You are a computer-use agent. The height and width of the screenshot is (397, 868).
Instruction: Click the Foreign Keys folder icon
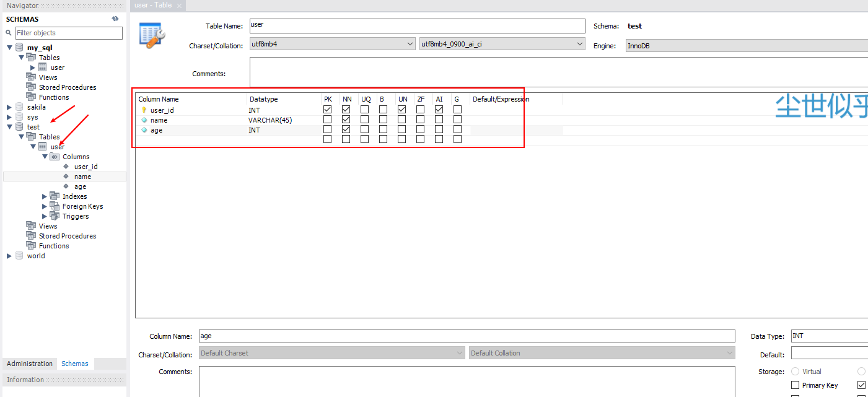(55, 206)
